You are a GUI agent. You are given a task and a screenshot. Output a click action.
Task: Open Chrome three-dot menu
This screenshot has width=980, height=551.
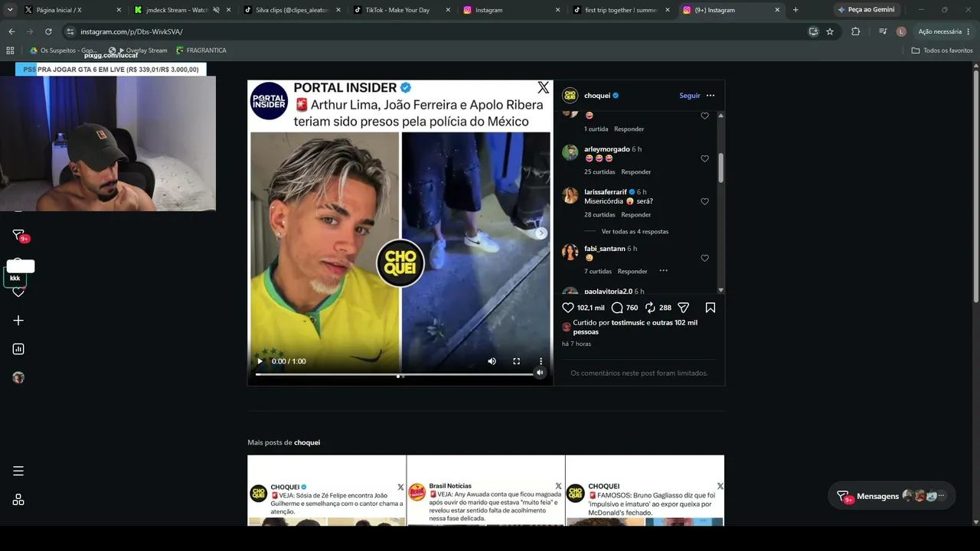[x=969, y=31]
